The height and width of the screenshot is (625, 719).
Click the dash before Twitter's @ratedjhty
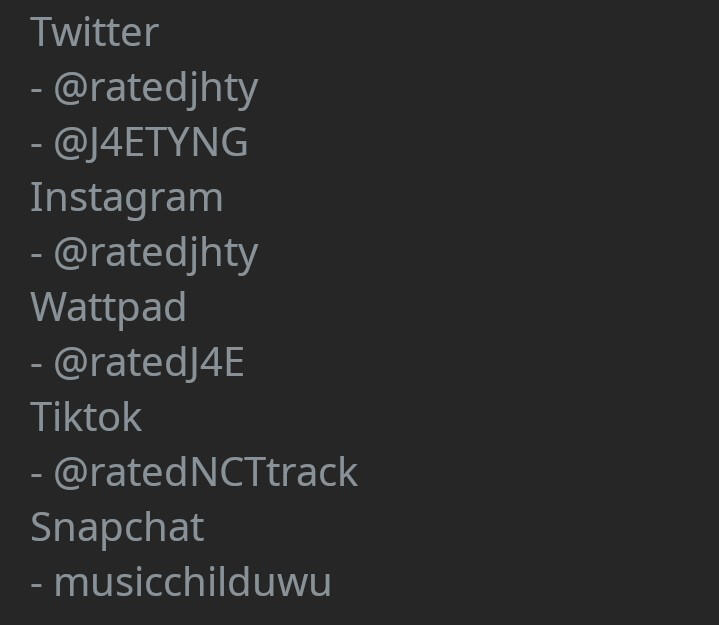[36, 89]
